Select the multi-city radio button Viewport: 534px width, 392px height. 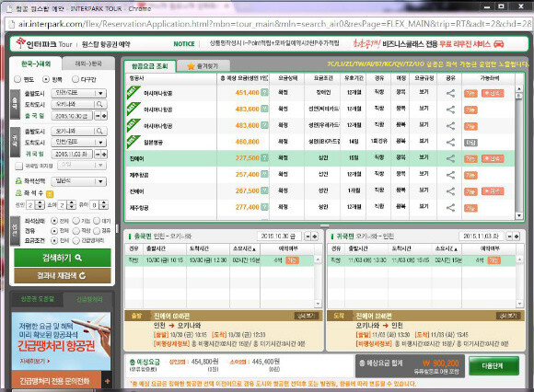coord(75,79)
